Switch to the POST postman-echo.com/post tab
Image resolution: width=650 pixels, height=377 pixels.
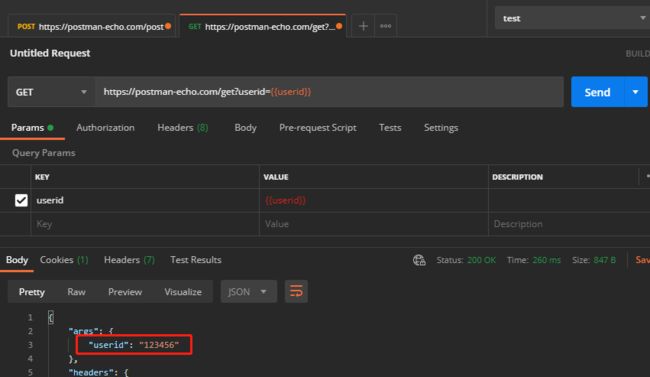coord(92,27)
